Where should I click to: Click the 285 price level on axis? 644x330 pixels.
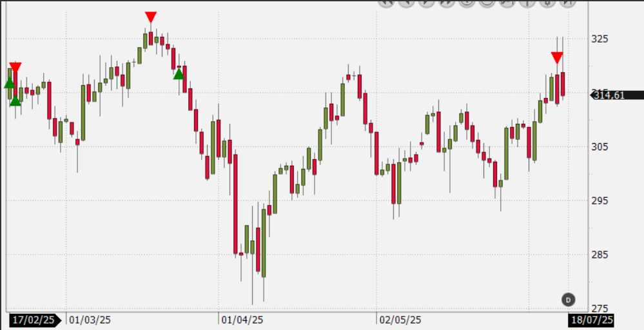click(x=600, y=255)
